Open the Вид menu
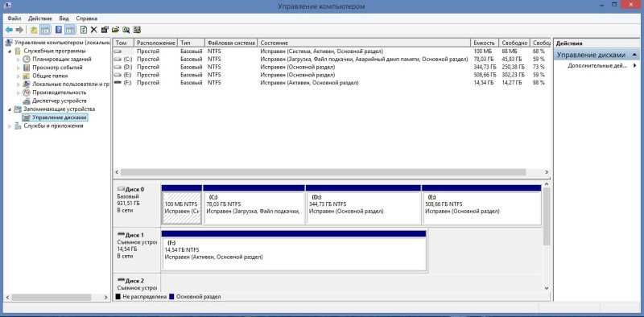 [x=64, y=19]
